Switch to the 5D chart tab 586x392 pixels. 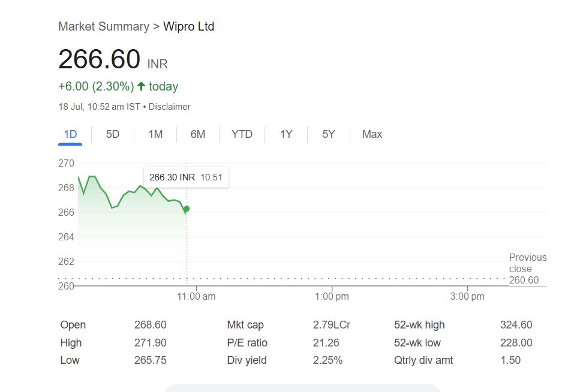pos(113,134)
